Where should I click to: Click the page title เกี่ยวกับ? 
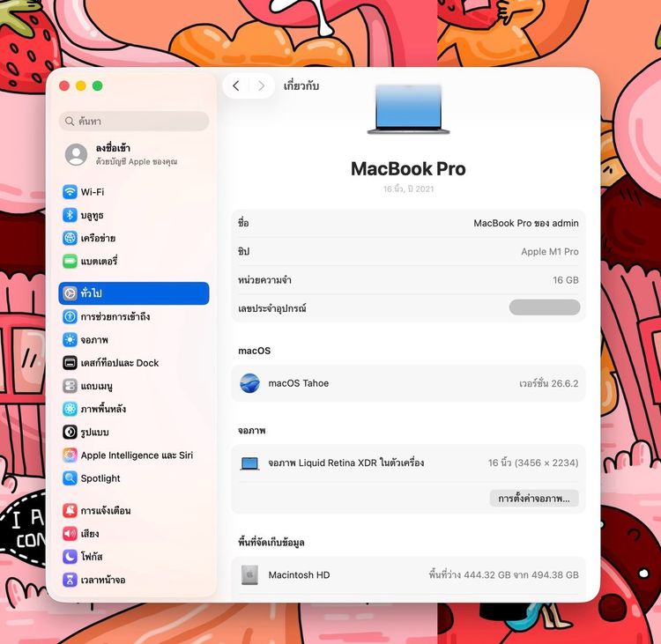[x=301, y=86]
